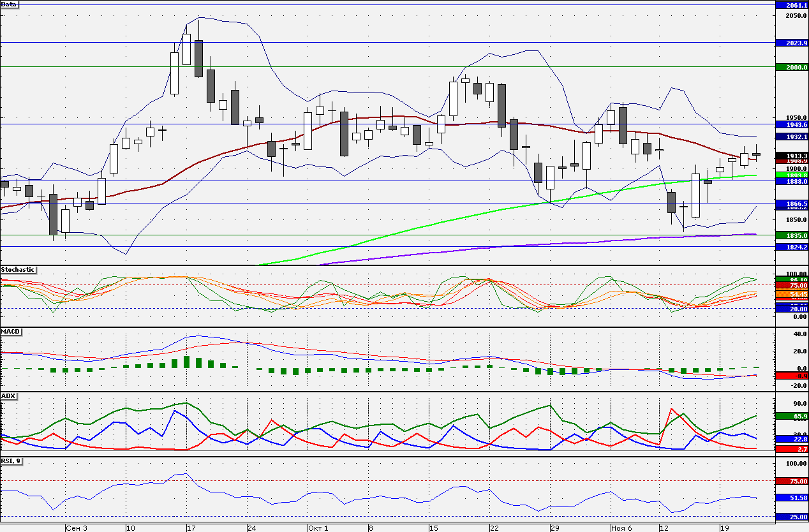Click the 29 date label on time axis
The height and width of the screenshot is (532, 809).
(555, 528)
